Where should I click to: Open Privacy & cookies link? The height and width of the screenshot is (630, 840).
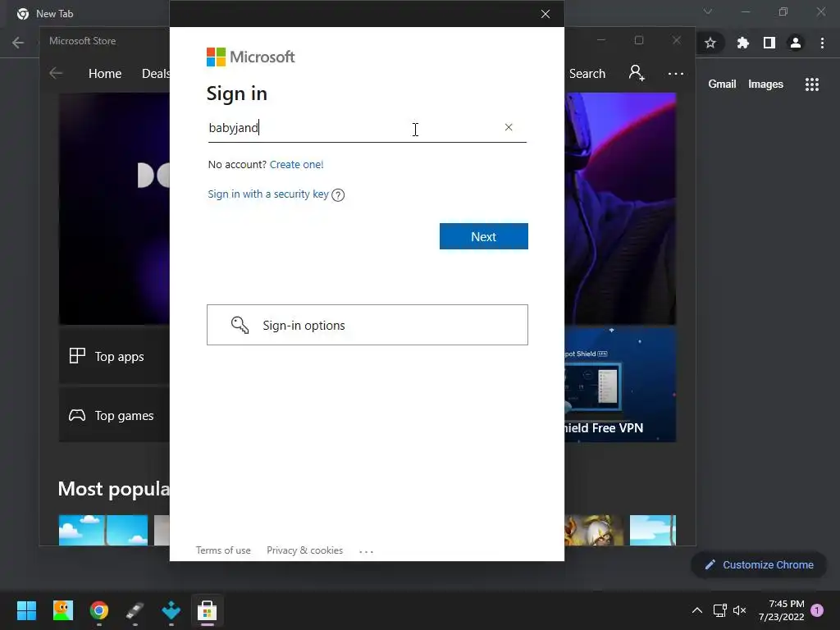304,550
